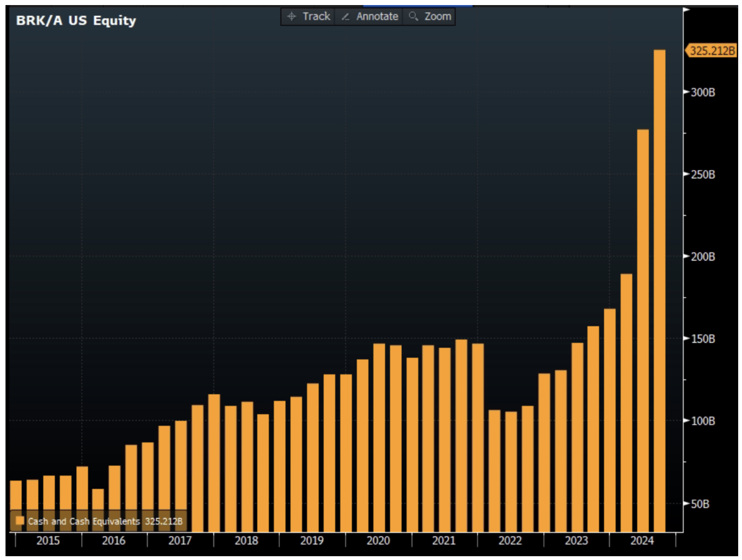The width and height of the screenshot is (742, 560).
Task: Click the 325.212B axis value flag
Action: (x=712, y=49)
